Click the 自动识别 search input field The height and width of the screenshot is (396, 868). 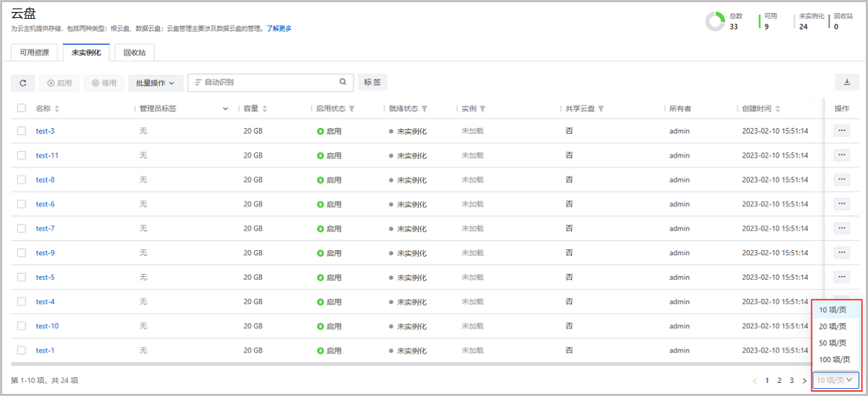268,82
